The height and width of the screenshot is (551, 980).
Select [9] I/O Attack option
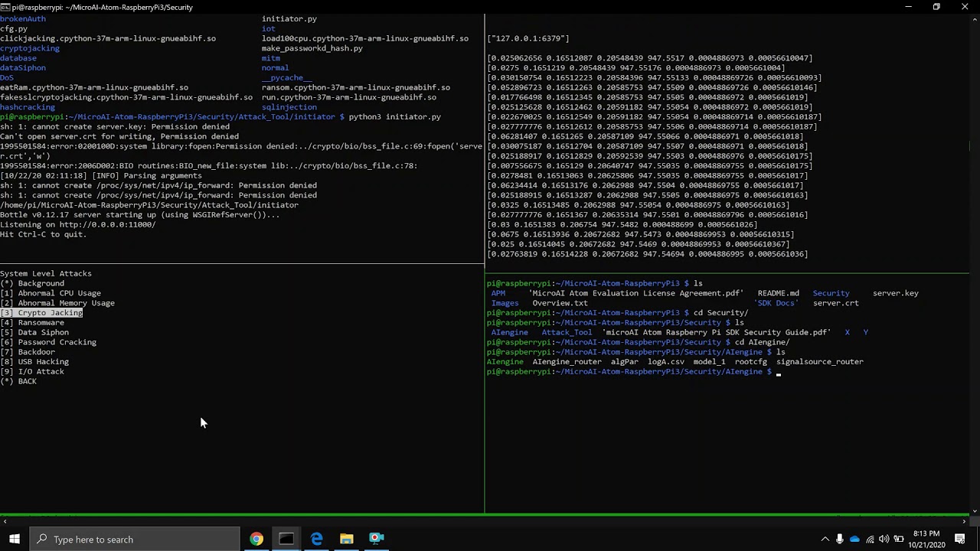coord(32,372)
